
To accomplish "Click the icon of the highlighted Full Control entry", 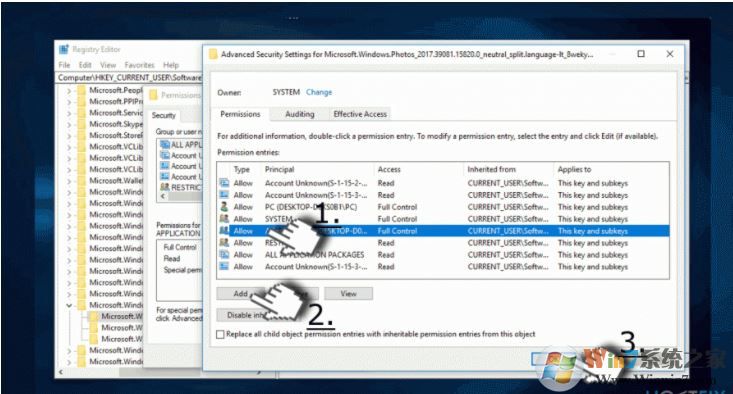I will click(224, 230).
